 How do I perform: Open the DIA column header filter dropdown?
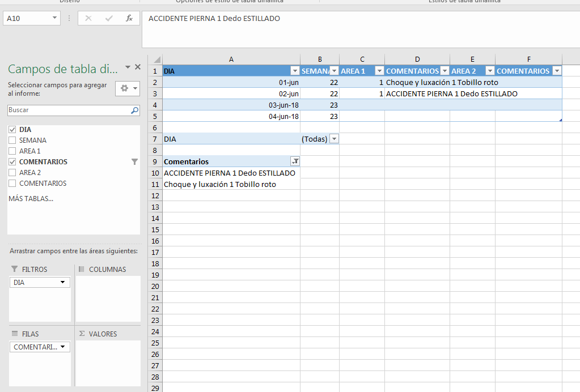pyautogui.click(x=295, y=71)
